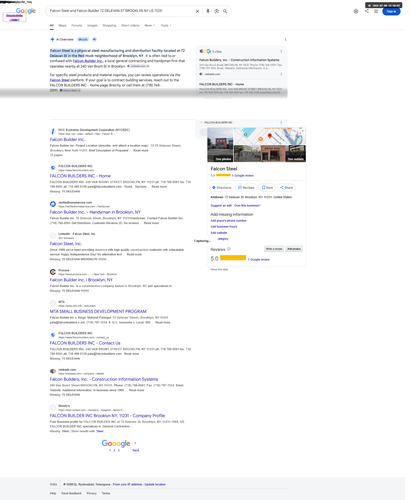The image size is (410, 500).
Task: Open See photos thumbnail of Falcon Steel
Action: pos(220,145)
